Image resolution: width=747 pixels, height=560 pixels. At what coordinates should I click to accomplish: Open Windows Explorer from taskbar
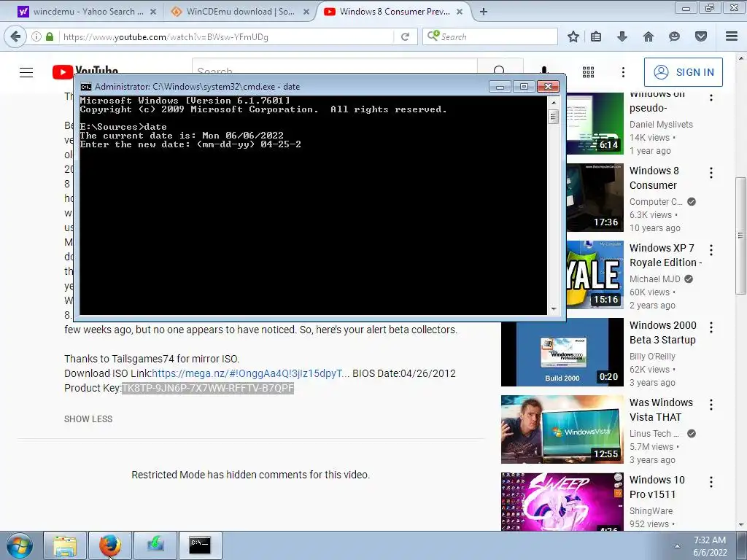[65, 545]
